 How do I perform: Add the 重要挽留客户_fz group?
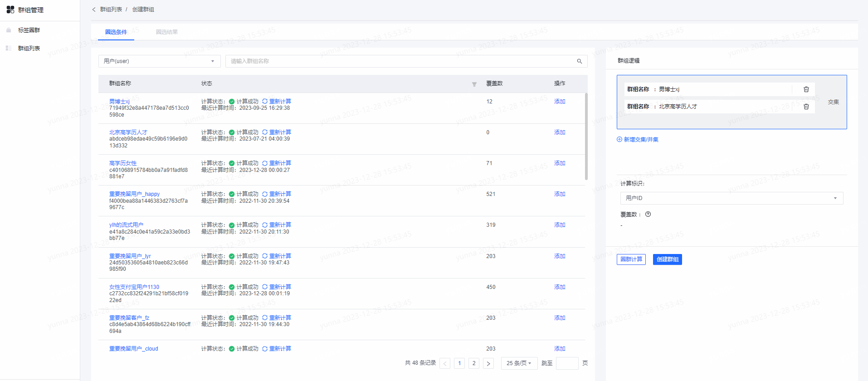[x=560, y=318]
